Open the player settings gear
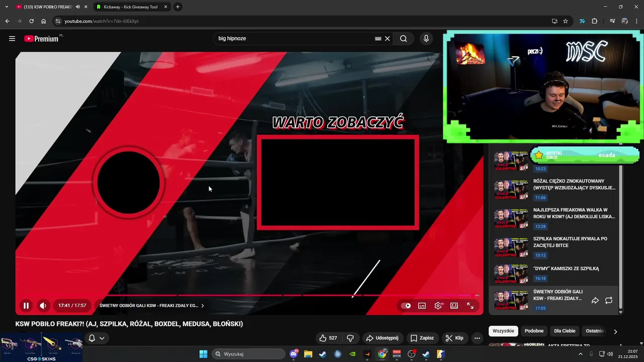The height and width of the screenshot is (362, 644). pos(438,306)
